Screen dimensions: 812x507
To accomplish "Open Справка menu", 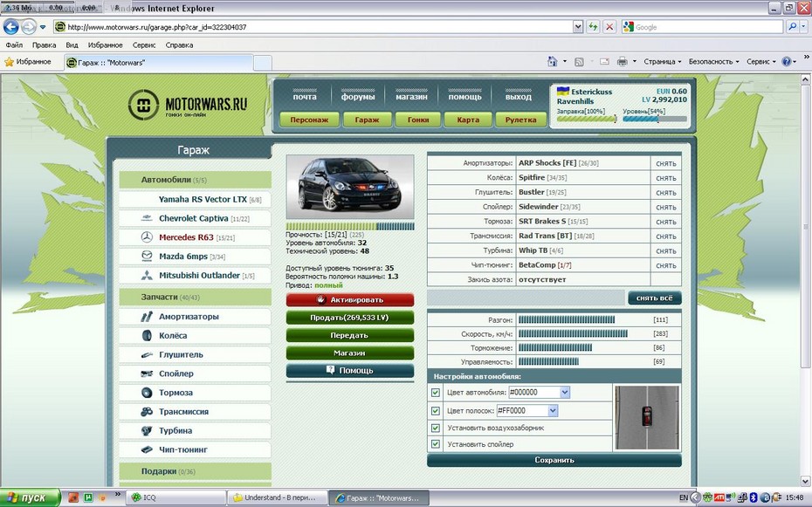I will [179, 45].
